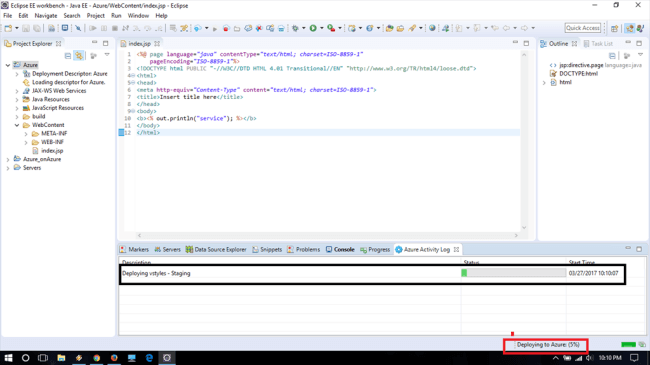Click the Save toolbar icon
The height and width of the screenshot is (365, 650).
click(26, 28)
